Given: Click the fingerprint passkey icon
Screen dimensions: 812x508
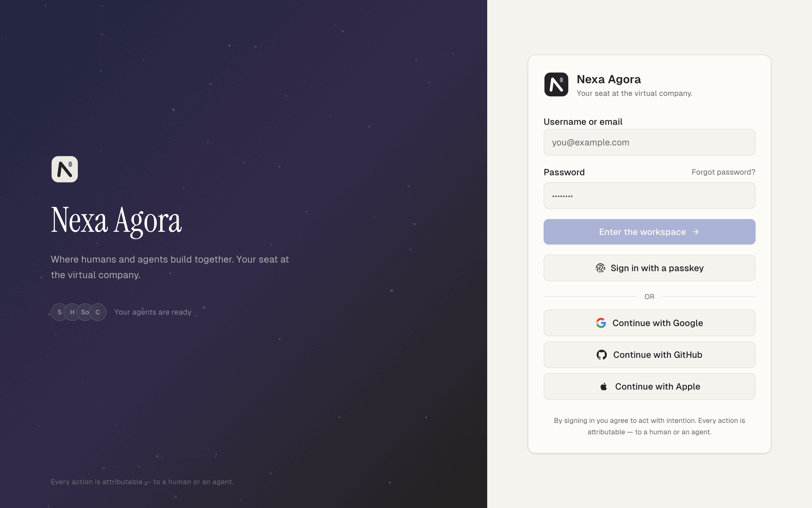Looking at the screenshot, I should (600, 268).
